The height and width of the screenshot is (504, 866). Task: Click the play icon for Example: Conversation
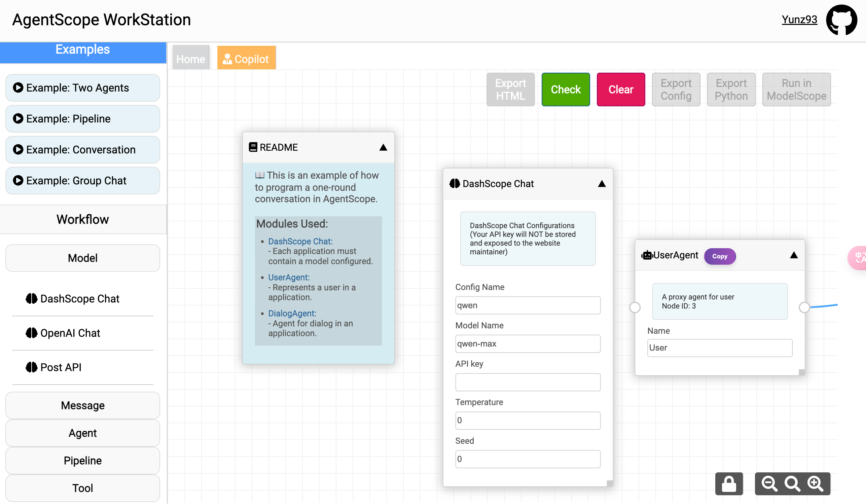(18, 149)
